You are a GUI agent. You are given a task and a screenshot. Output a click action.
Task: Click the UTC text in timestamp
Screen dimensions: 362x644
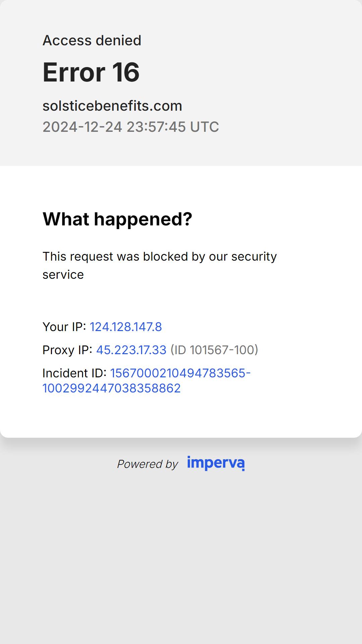pyautogui.click(x=204, y=127)
